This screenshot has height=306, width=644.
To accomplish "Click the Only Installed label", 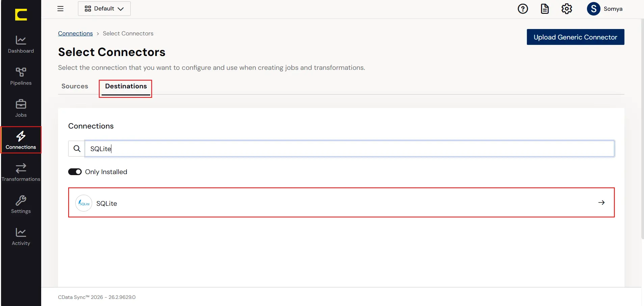I will pyautogui.click(x=106, y=172).
